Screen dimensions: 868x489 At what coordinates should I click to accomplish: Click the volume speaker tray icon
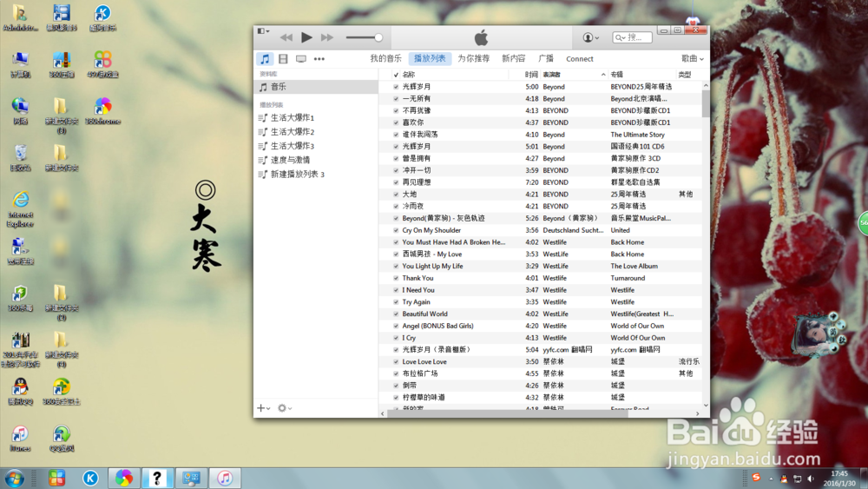(811, 479)
